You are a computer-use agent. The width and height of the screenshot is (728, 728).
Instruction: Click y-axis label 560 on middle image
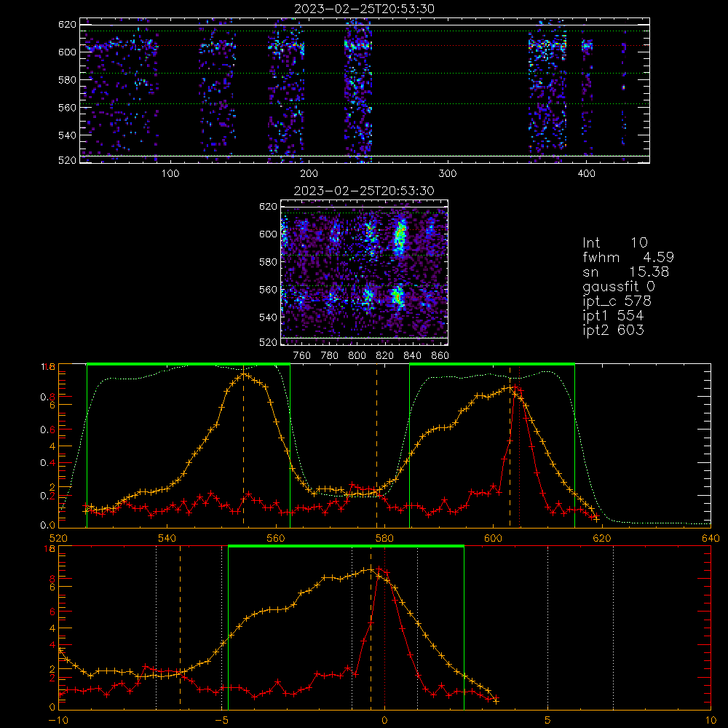pyautogui.click(x=268, y=290)
